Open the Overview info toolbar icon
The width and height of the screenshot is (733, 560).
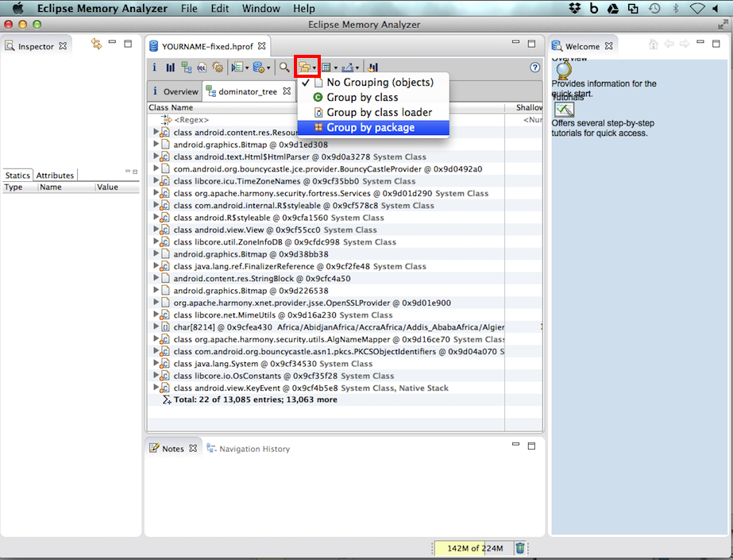(x=154, y=68)
